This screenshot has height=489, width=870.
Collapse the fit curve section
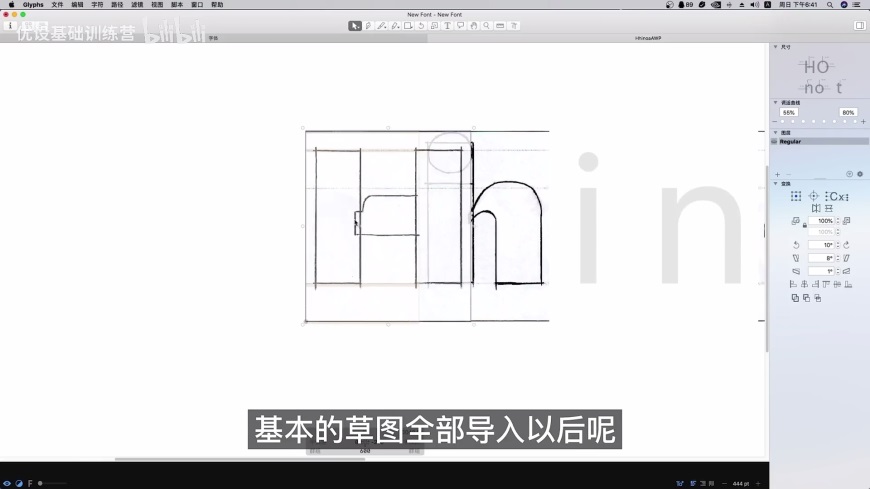pos(776,102)
